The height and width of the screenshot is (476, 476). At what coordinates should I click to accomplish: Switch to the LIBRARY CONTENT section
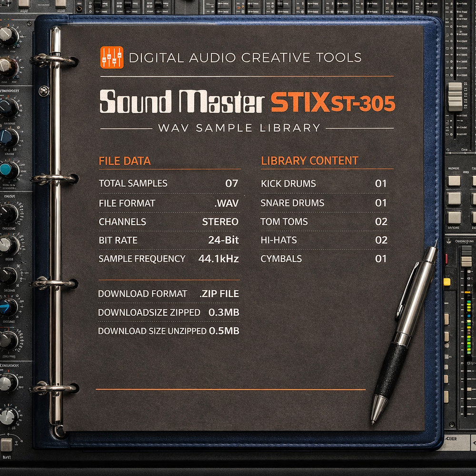tap(309, 161)
